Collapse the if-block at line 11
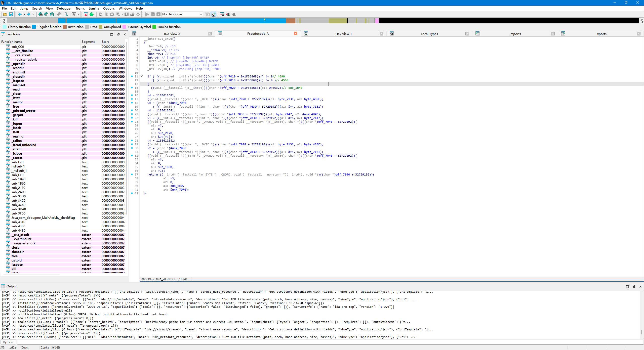The image size is (644, 350). click(x=142, y=76)
